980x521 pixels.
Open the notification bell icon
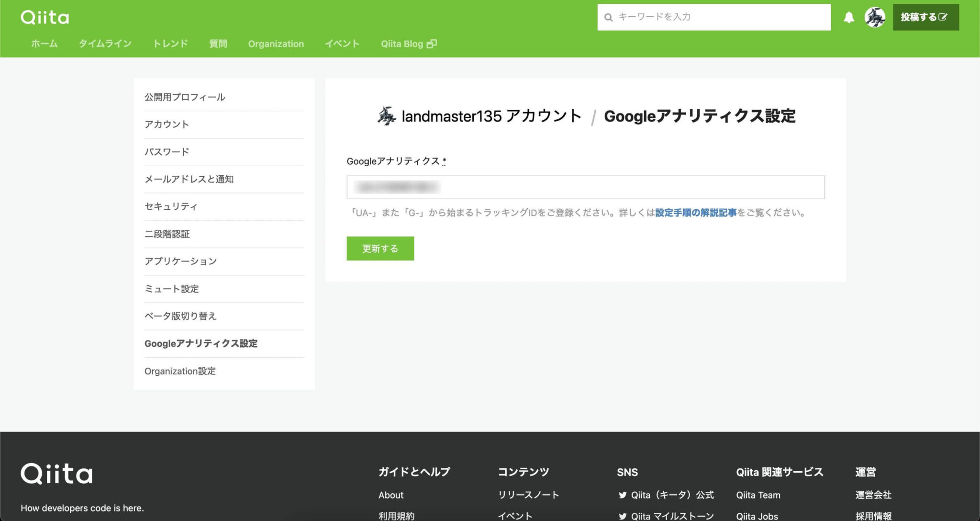(x=849, y=16)
